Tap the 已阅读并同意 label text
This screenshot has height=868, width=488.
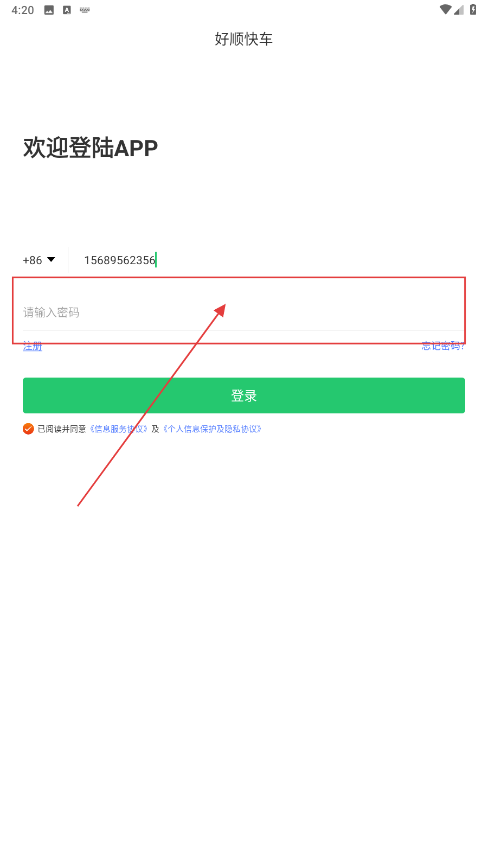tap(62, 429)
